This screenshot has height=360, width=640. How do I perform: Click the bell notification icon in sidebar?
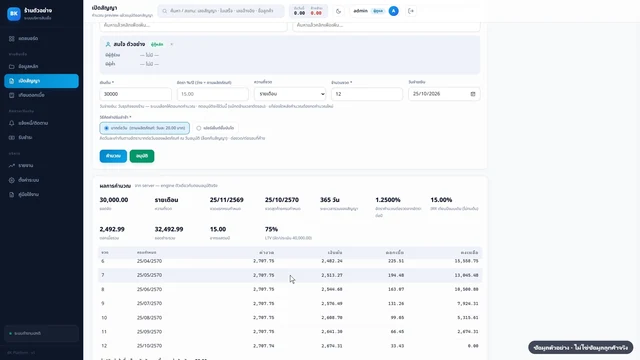click(x=11, y=123)
